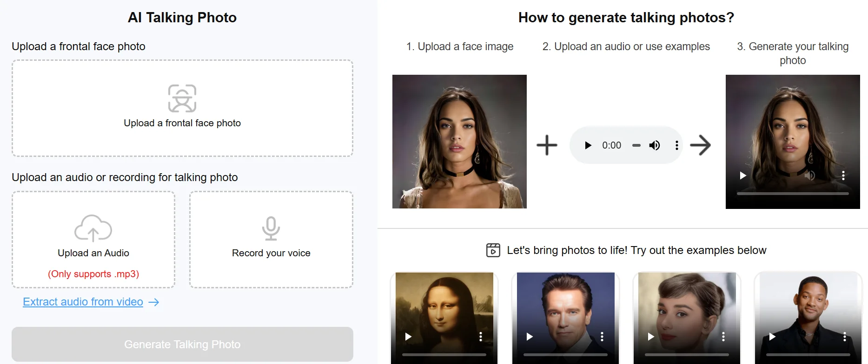Open options menu of updo-hairstyle example video
Image resolution: width=868 pixels, height=364 pixels.
723,337
